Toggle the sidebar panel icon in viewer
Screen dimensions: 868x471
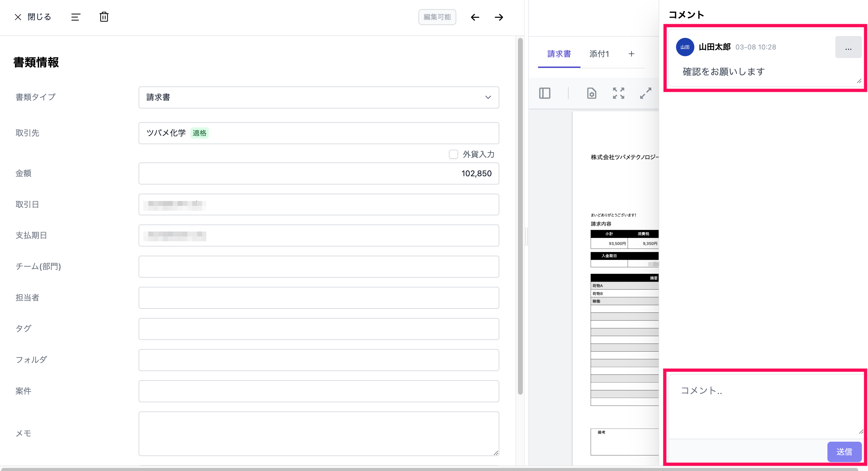tap(544, 93)
